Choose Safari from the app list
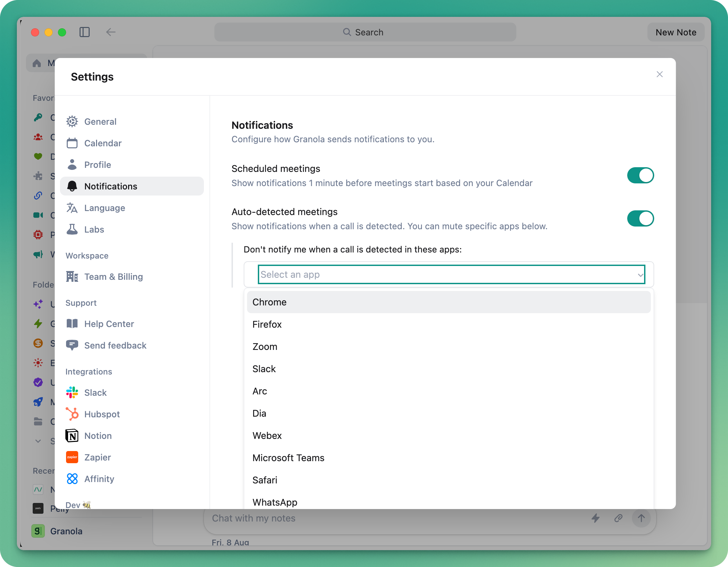Screen dimensions: 728x567 click(x=449, y=480)
